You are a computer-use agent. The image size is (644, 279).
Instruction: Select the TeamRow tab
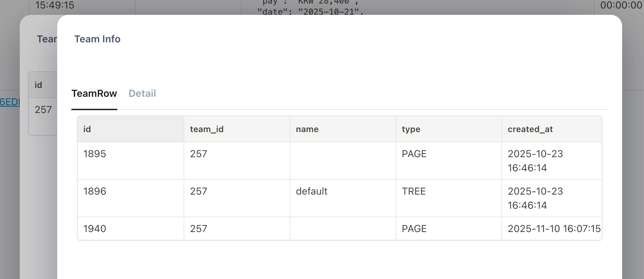click(x=94, y=94)
